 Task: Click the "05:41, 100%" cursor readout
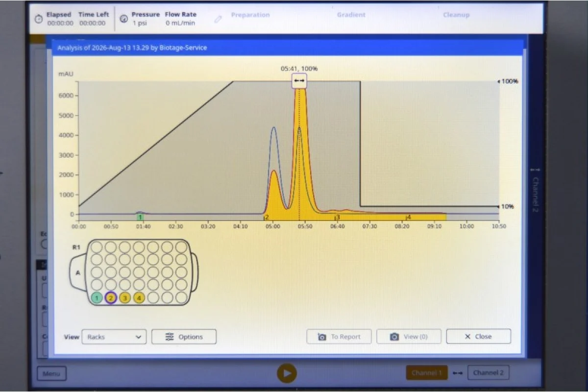(x=299, y=69)
